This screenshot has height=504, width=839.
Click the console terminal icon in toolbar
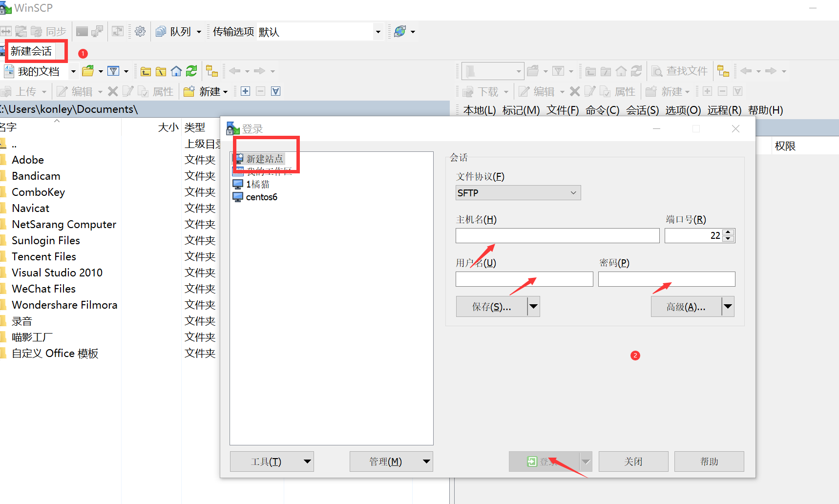tap(82, 32)
